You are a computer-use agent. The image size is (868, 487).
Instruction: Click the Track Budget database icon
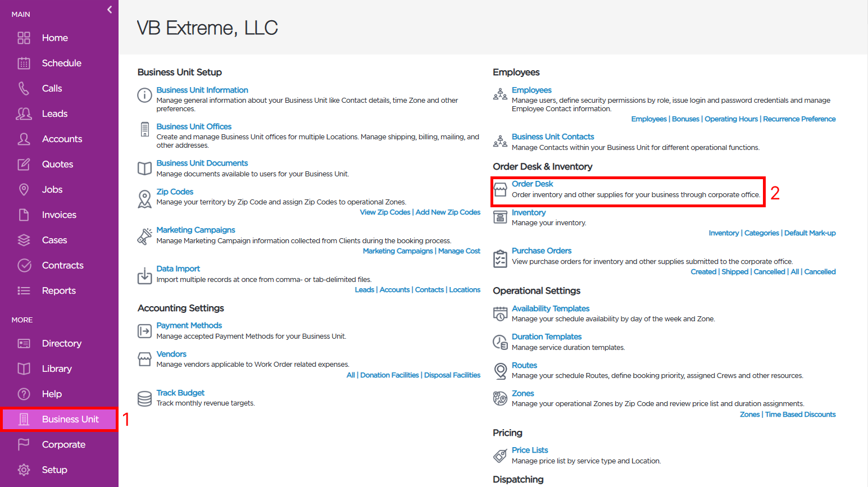click(144, 398)
